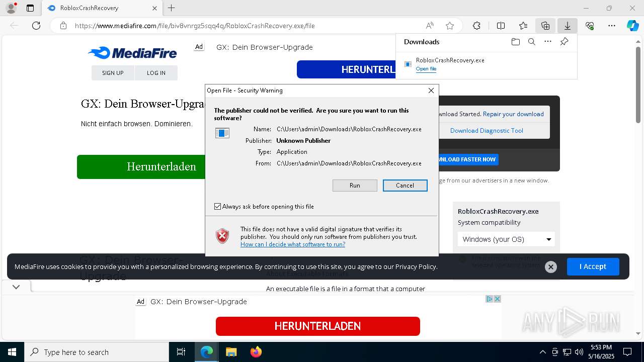Viewport: 644px width, 362px height.
Task: Open volume control in system tray
Action: coord(579,352)
